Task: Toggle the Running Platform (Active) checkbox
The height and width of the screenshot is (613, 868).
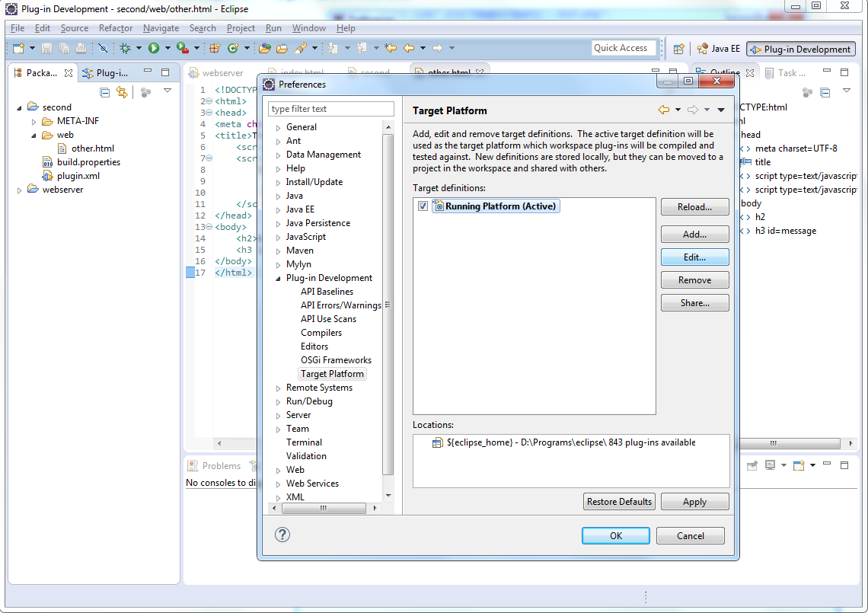Action: [423, 206]
